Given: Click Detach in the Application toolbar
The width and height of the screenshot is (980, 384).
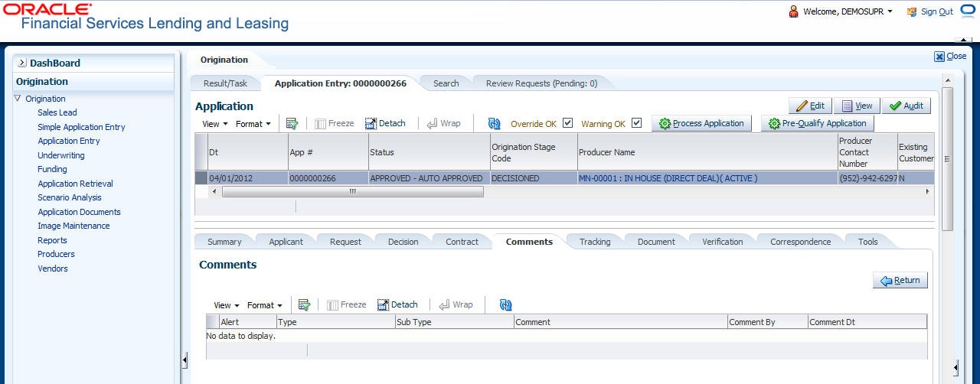Looking at the screenshot, I should point(385,123).
